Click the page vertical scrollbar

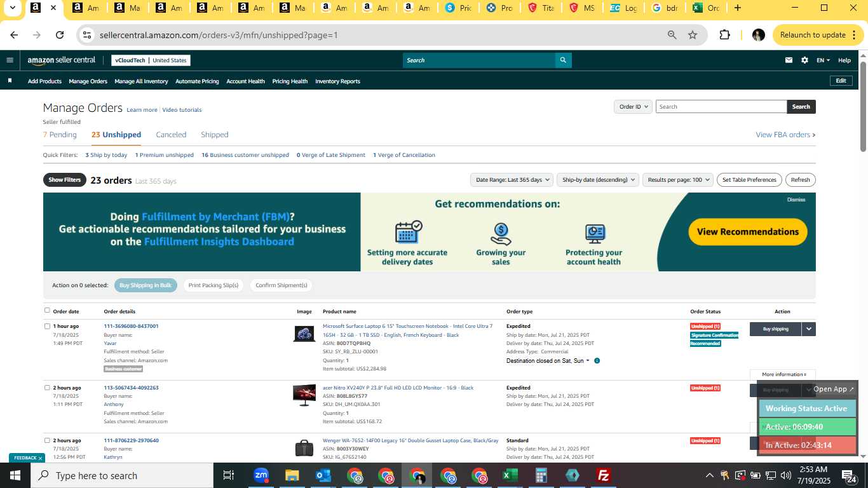point(864,107)
